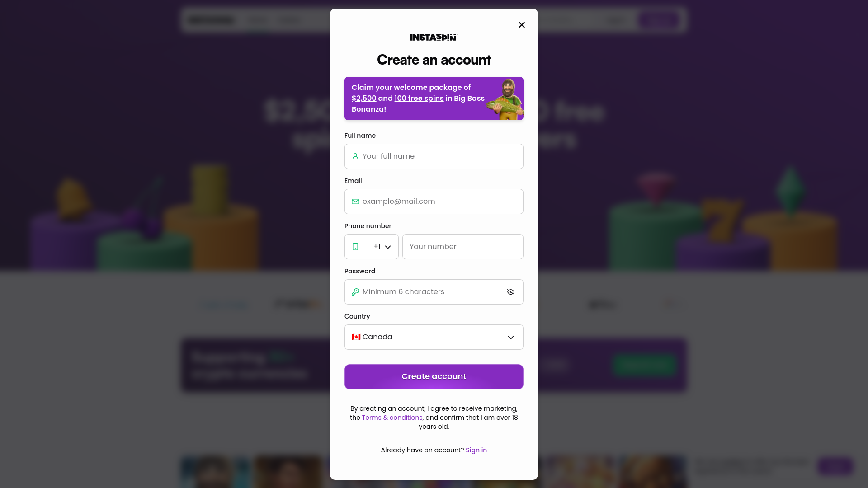The image size is (868, 488).
Task: Click the fisherman mascot image in the banner
Action: coord(506,99)
